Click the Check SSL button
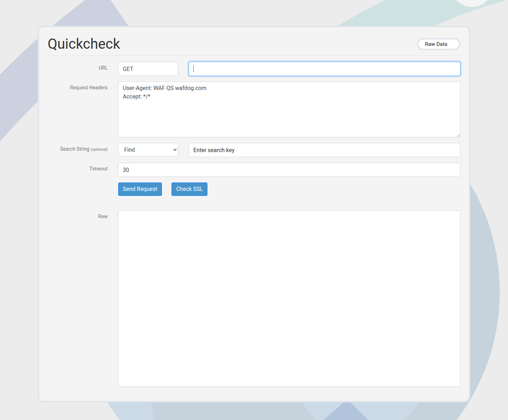 tap(189, 189)
